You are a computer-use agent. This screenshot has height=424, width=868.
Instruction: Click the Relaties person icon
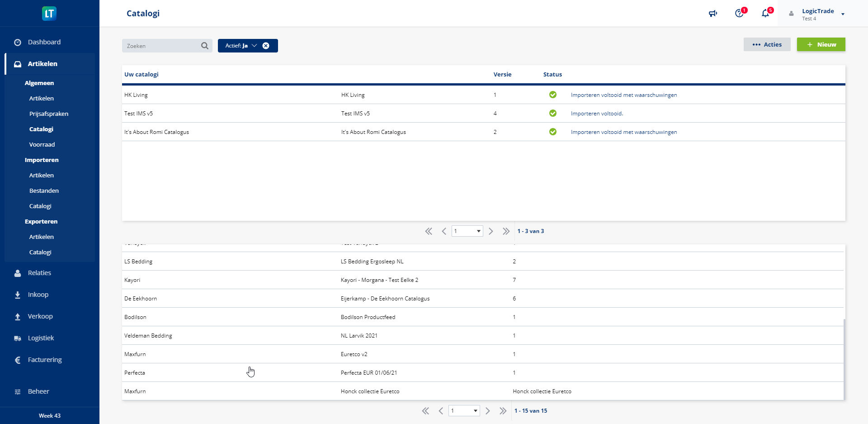(18, 273)
